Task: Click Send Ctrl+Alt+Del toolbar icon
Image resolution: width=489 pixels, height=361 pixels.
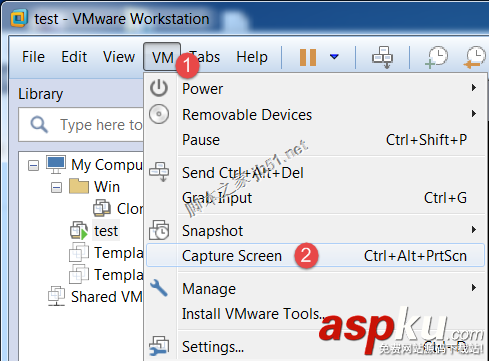Action: pyautogui.click(x=382, y=57)
